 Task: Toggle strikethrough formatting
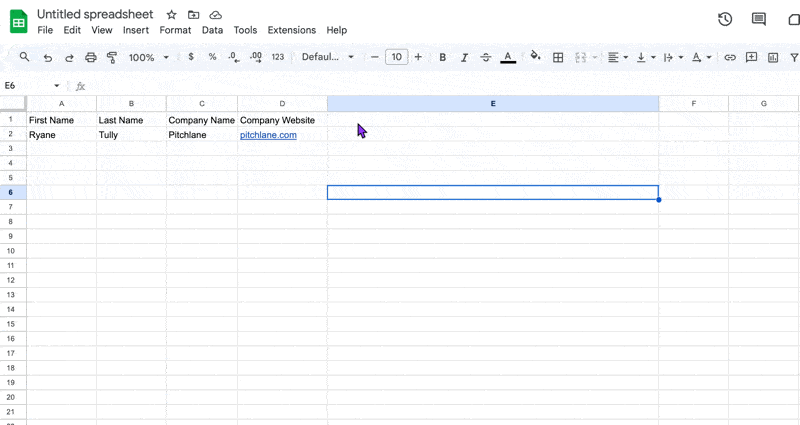coord(486,57)
